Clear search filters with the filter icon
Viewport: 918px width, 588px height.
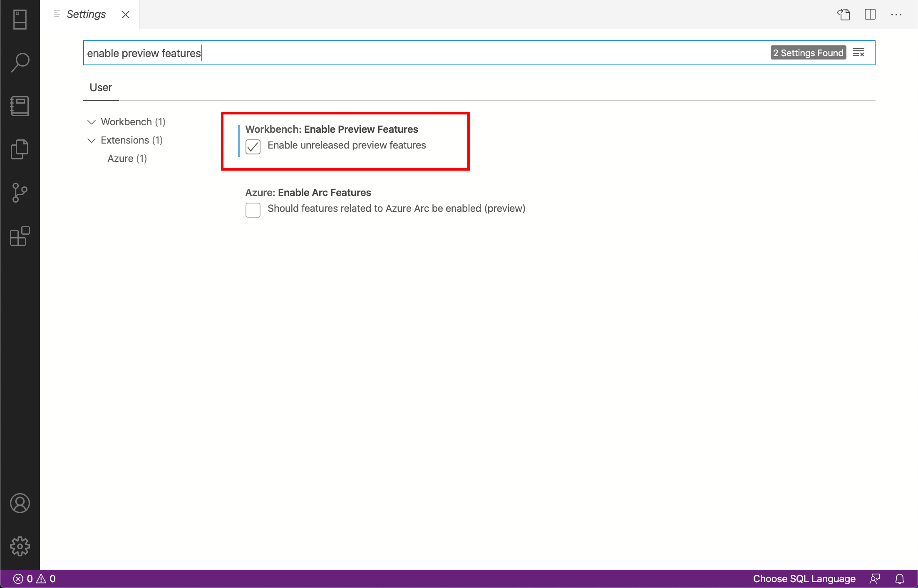(x=859, y=53)
